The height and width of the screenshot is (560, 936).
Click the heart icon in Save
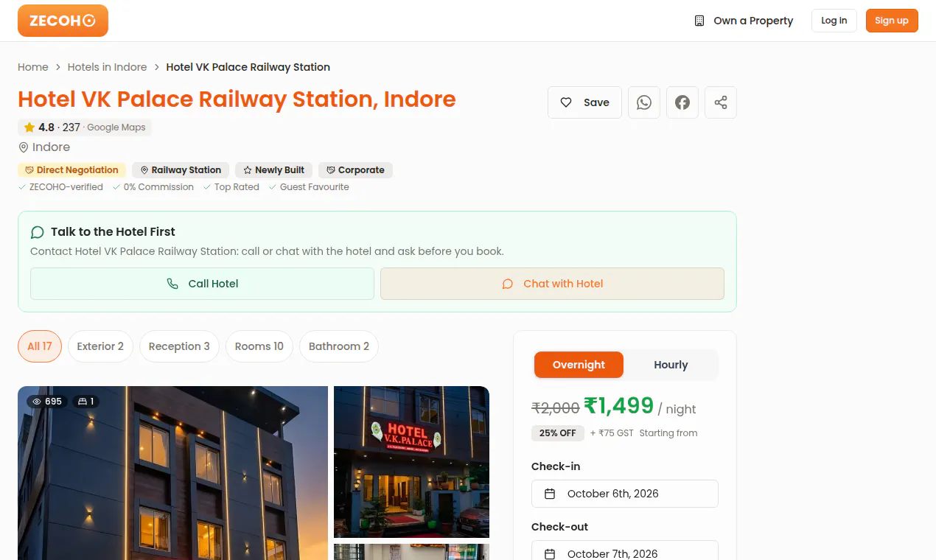pyautogui.click(x=566, y=102)
